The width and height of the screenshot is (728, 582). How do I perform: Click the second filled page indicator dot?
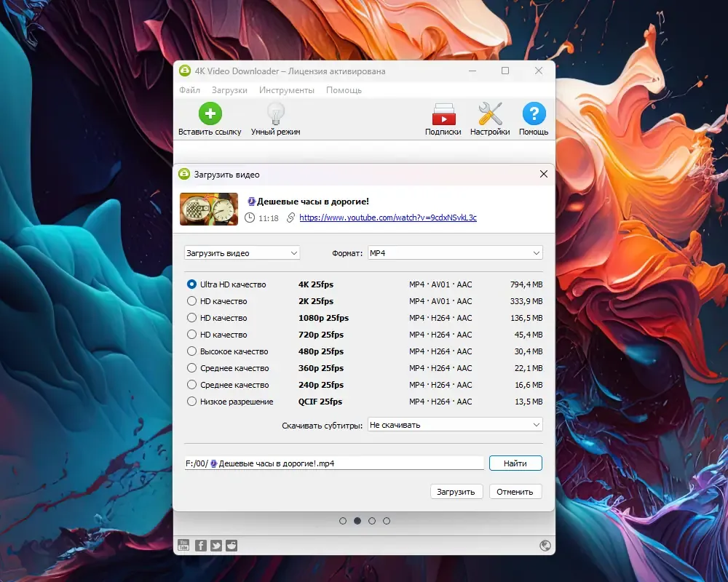click(357, 521)
